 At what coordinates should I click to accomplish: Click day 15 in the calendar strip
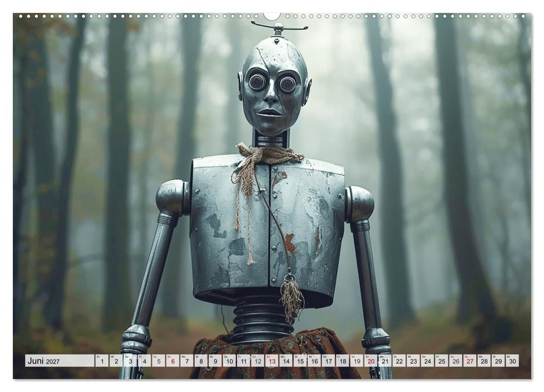pos(300,361)
